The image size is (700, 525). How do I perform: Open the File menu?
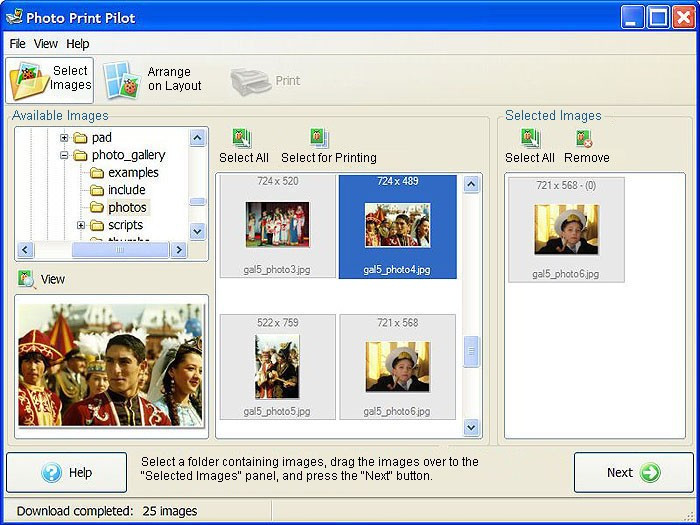17,44
